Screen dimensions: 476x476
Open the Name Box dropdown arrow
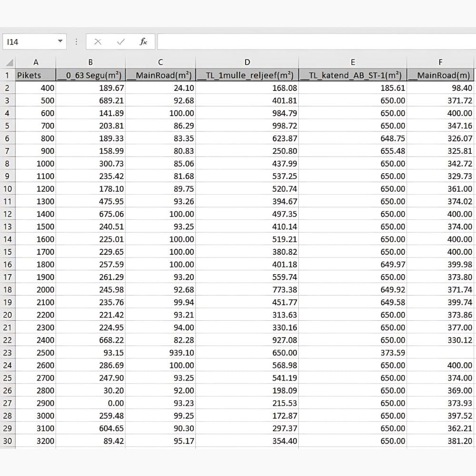[60, 41]
